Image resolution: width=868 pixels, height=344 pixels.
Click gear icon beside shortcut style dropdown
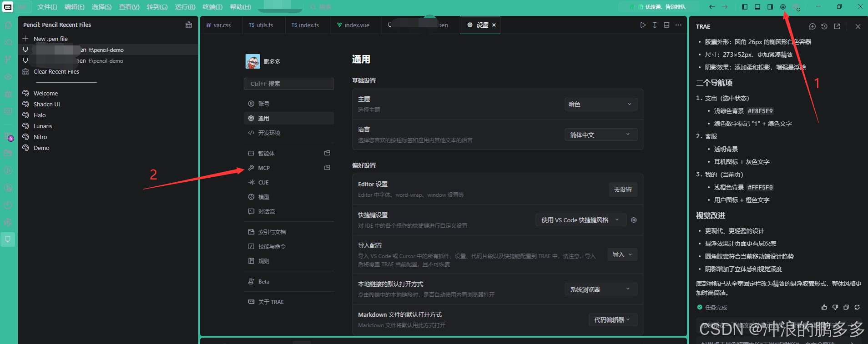(634, 220)
